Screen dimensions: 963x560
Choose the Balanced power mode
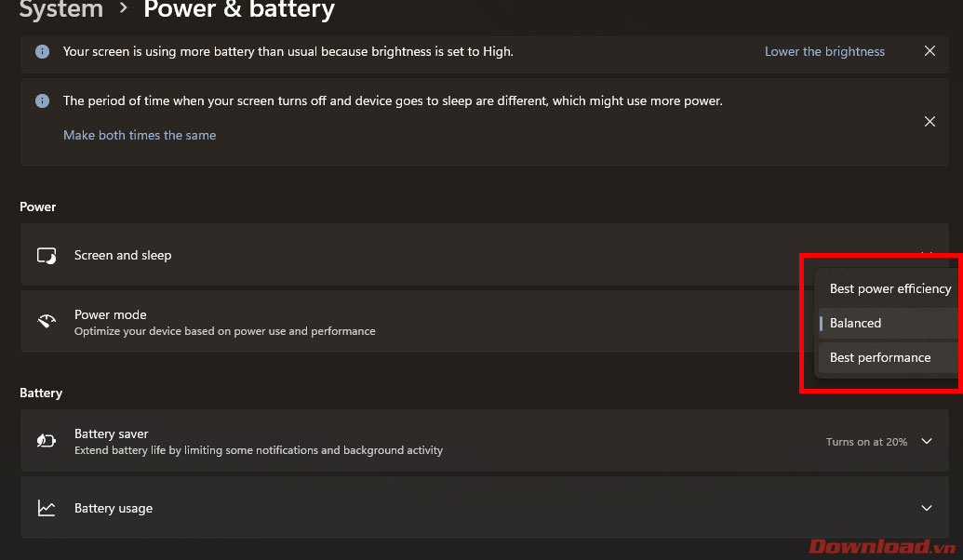pyautogui.click(x=855, y=324)
